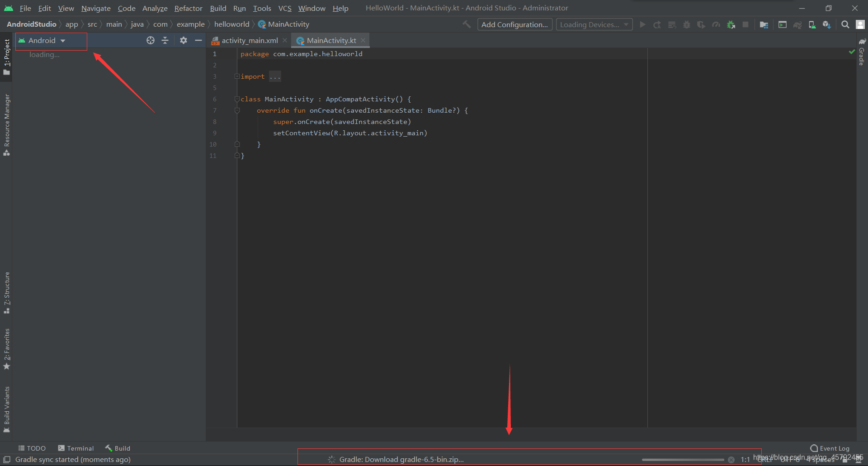Open the Analyze menu
Viewport: 868px width, 466px height.
tap(155, 8)
